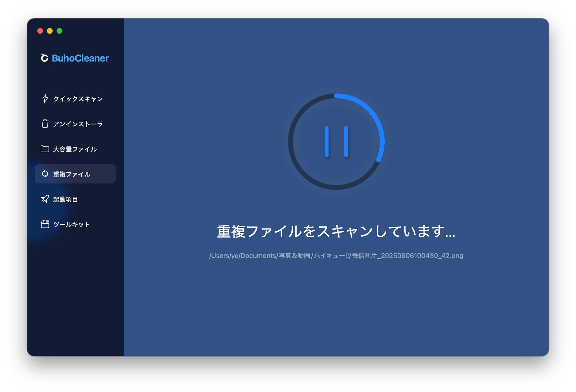Click the scanning file path text

click(x=336, y=256)
